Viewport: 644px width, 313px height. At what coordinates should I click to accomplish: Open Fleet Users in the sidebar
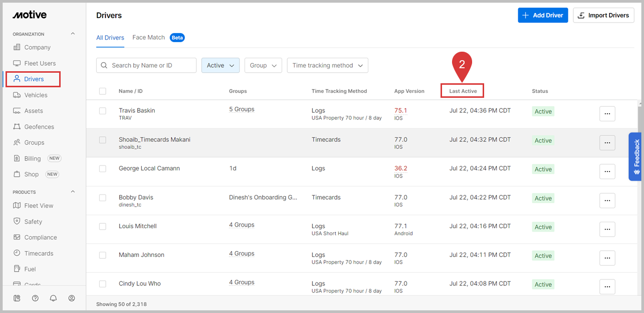click(40, 63)
